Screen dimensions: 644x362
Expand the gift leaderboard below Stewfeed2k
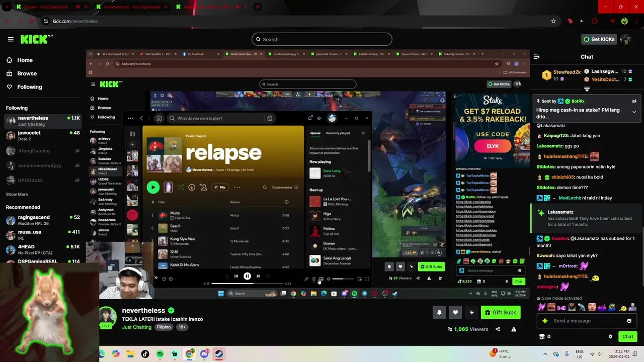(587, 89)
